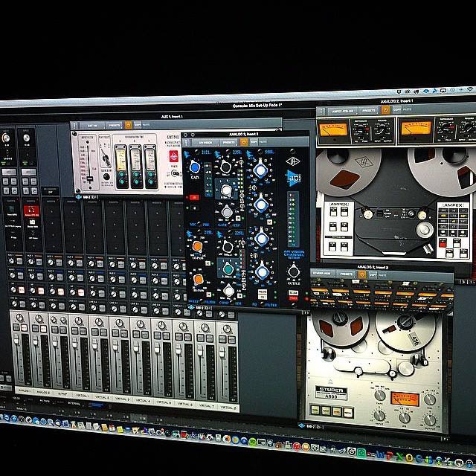Screen dimensions: 476x476
Task: Mute the ANALOG 1 channel
Action: point(25,328)
